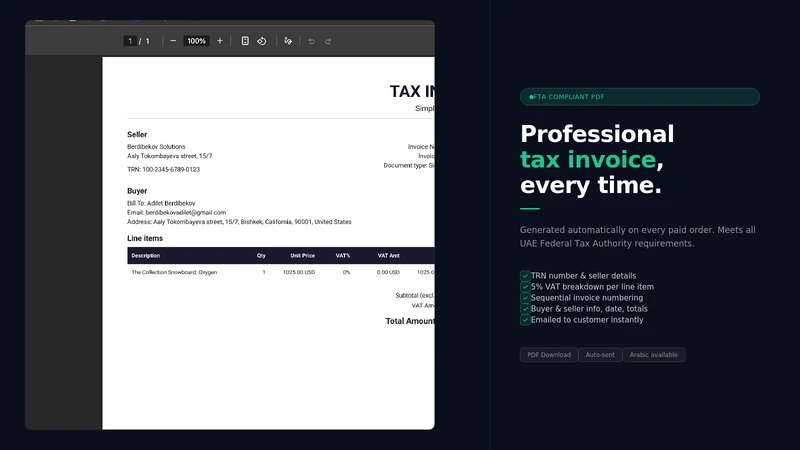Select the draw annotation tool
This screenshot has width=800, height=450.
coord(288,41)
